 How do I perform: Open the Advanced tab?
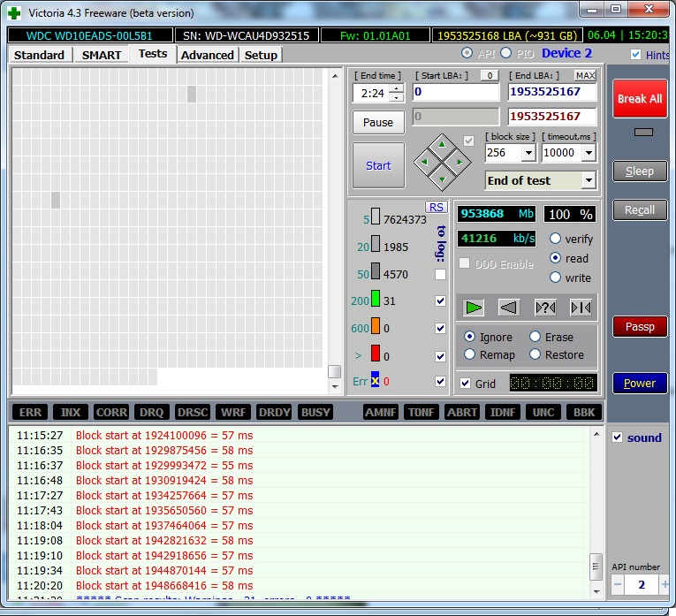click(x=208, y=55)
